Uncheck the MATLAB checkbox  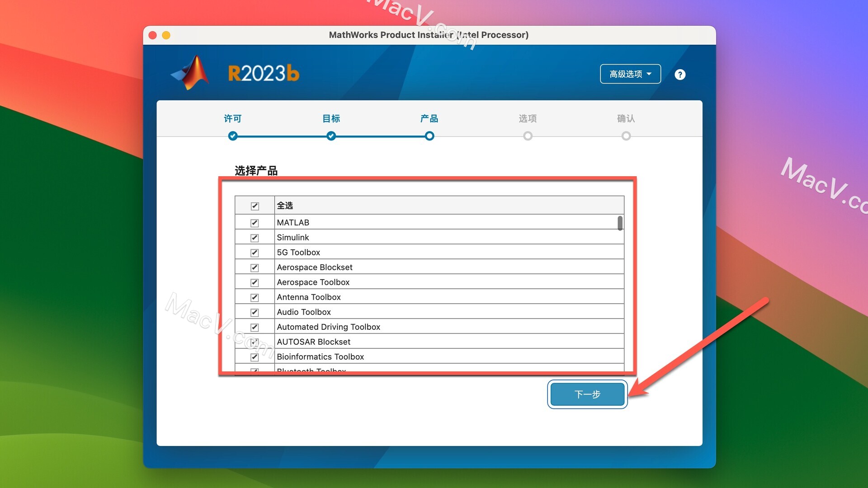click(x=255, y=223)
